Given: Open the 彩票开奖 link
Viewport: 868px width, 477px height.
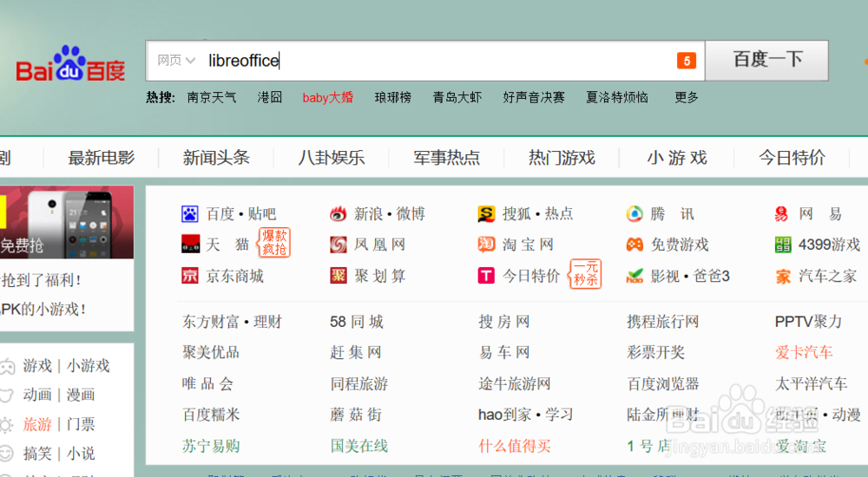Looking at the screenshot, I should click(655, 352).
